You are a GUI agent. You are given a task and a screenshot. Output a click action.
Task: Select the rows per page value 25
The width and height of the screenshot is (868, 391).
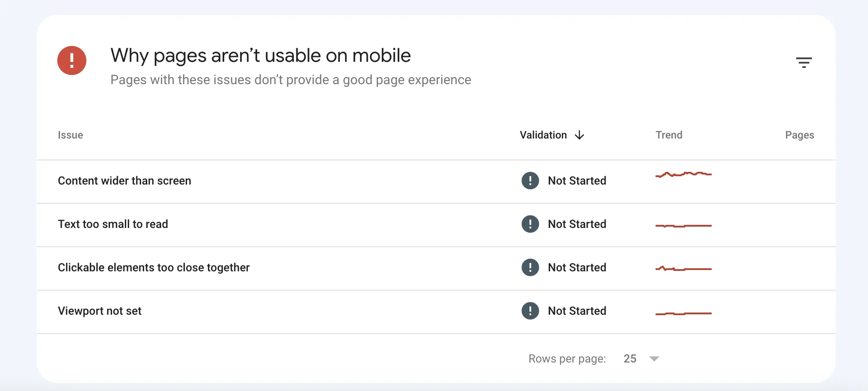(630, 359)
